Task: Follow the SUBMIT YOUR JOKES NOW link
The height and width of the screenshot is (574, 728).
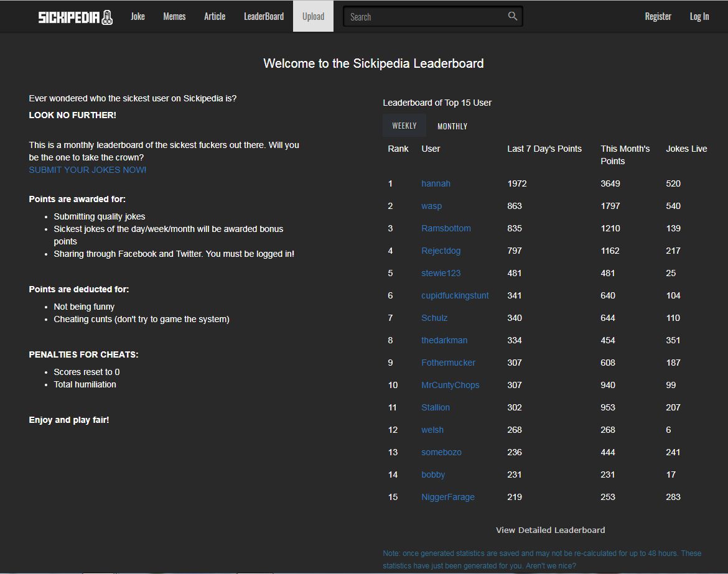Action: 88,170
